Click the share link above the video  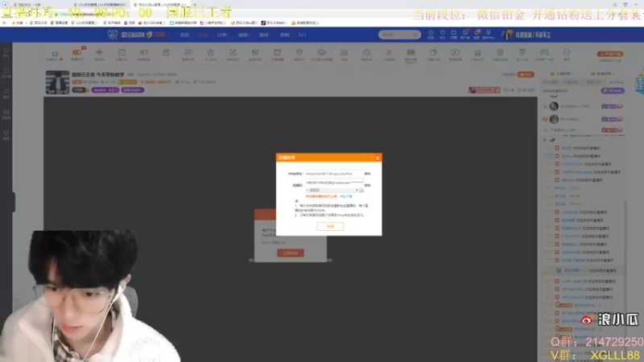click(509, 90)
